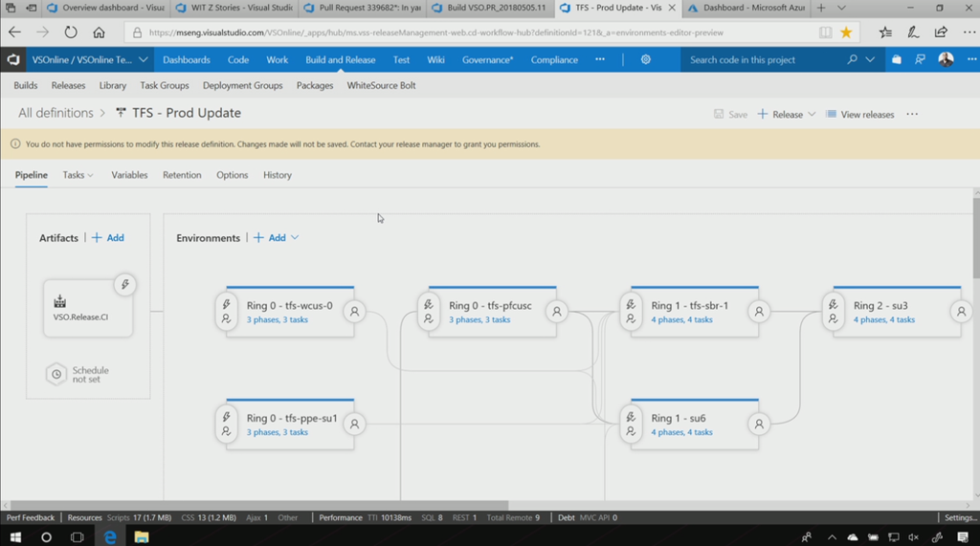The height and width of the screenshot is (546, 980).
Task: Open post-deployment approvers for Ring 0 - tfs-pfcusc
Action: tap(557, 311)
